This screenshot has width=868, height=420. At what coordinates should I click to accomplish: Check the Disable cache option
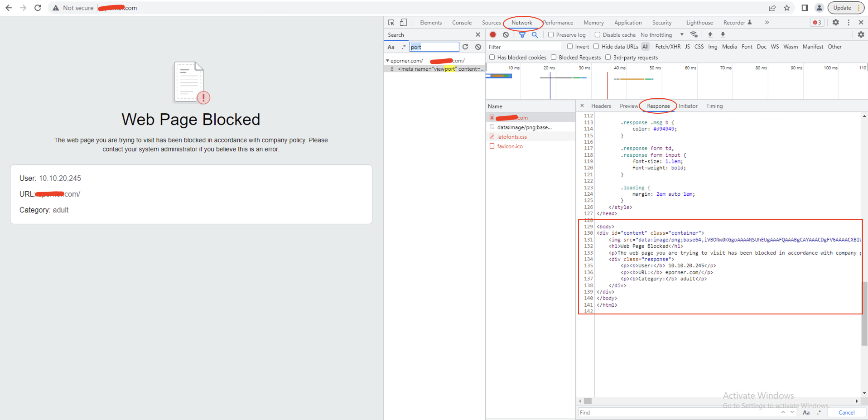[x=598, y=34]
